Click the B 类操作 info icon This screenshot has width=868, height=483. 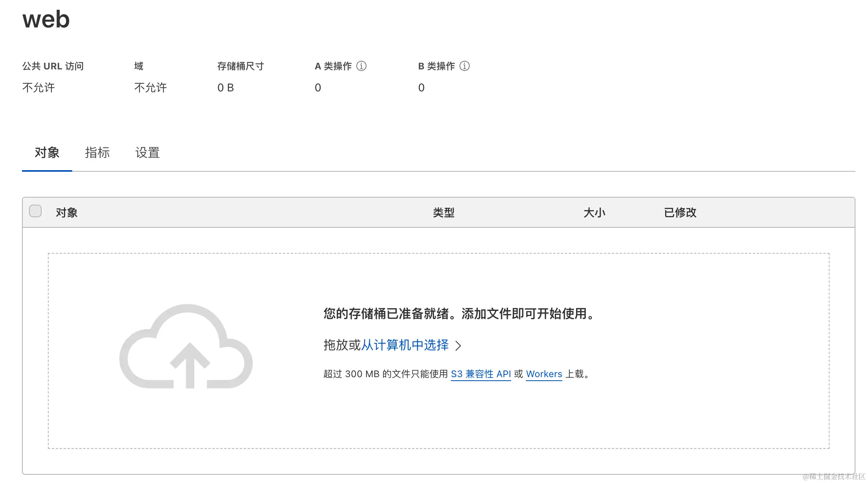tap(464, 66)
